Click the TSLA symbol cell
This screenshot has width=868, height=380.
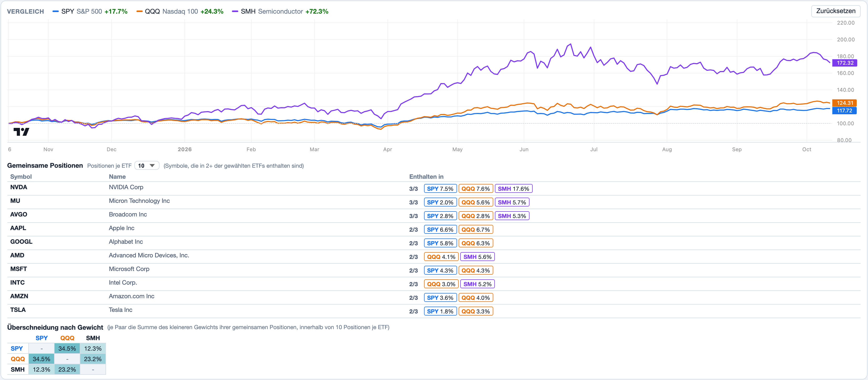click(x=18, y=310)
